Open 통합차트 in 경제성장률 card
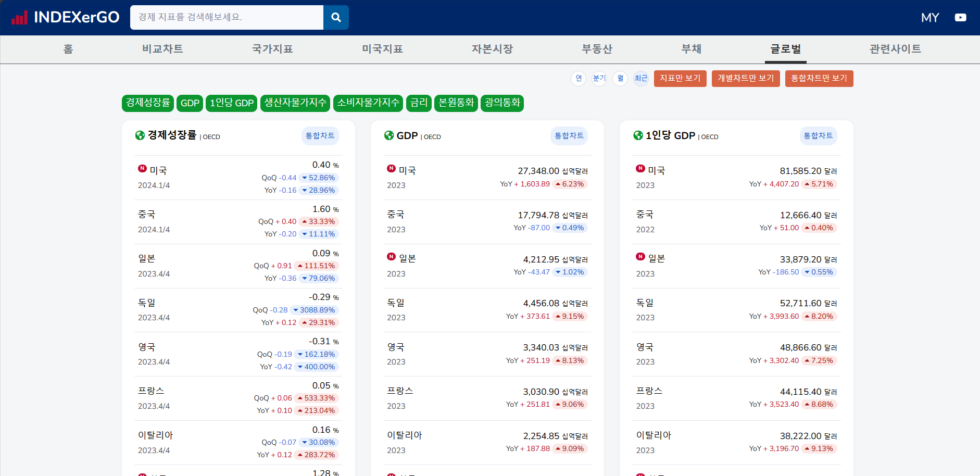The image size is (980, 476). 320,136
